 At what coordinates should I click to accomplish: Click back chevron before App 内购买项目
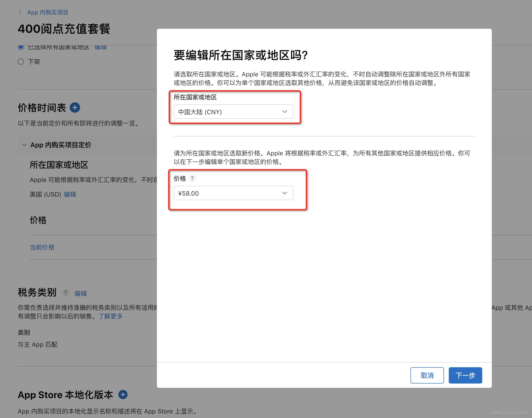tap(20, 12)
